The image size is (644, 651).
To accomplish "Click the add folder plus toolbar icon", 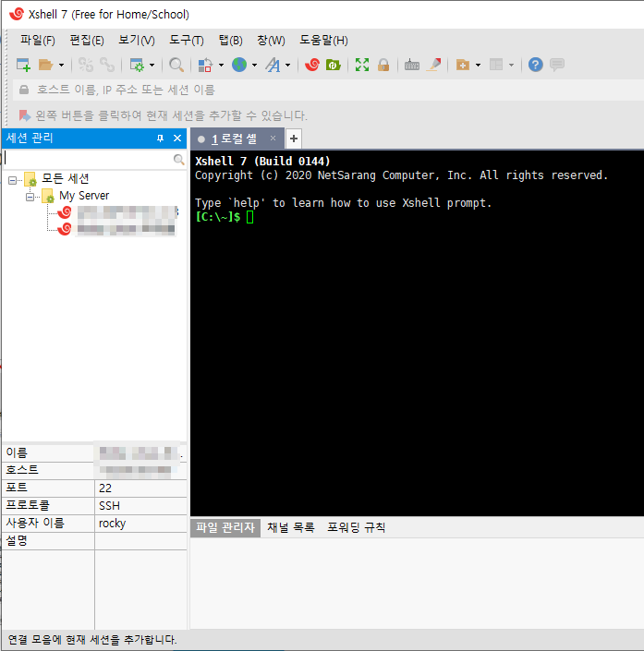I will click(x=462, y=65).
